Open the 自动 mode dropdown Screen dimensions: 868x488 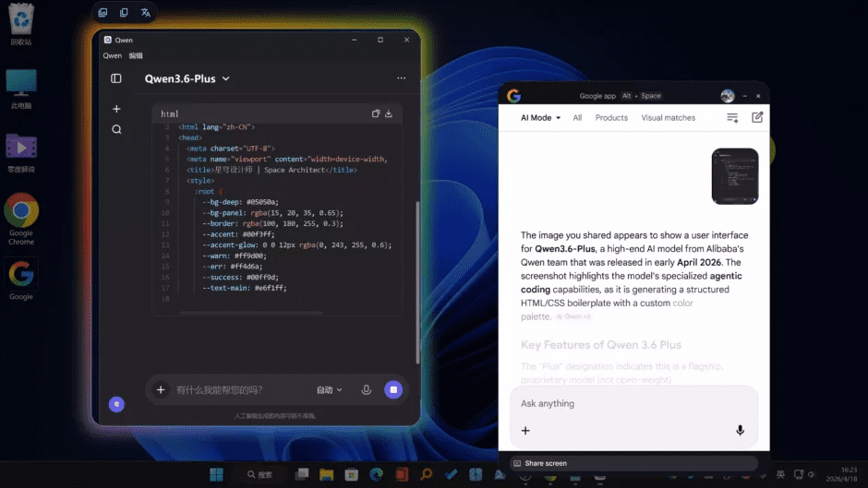click(329, 390)
